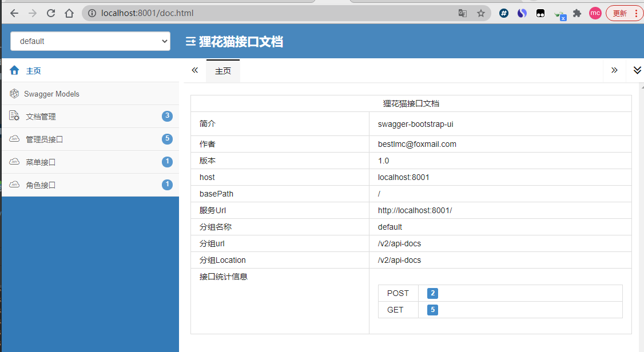Open Swagger Models in the sidebar
The width and height of the screenshot is (644, 352).
click(90, 94)
